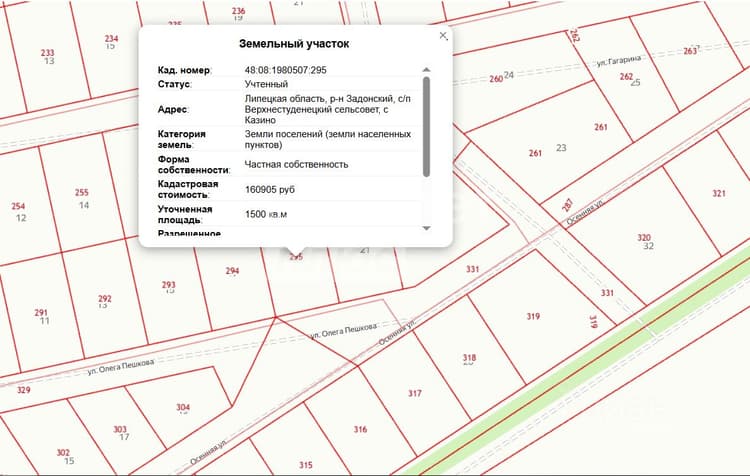Select parcel 302 on the map
This screenshot has width=750, height=476.
pyautogui.click(x=63, y=452)
